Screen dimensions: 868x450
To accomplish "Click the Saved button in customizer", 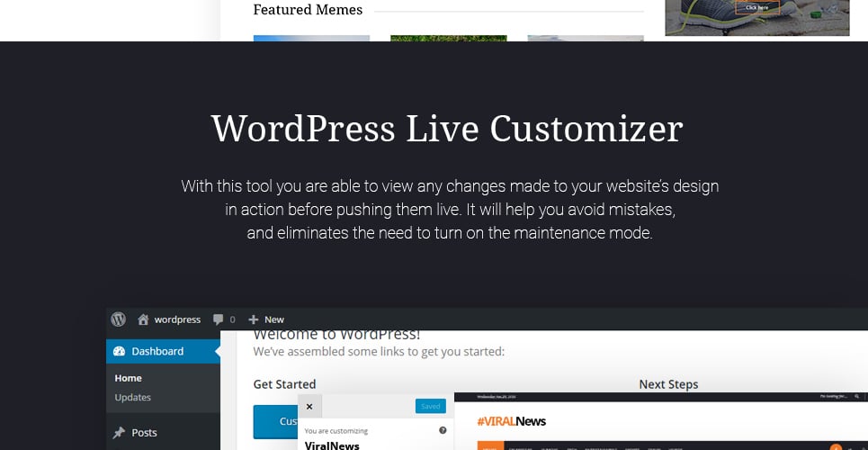I will tap(431, 406).
